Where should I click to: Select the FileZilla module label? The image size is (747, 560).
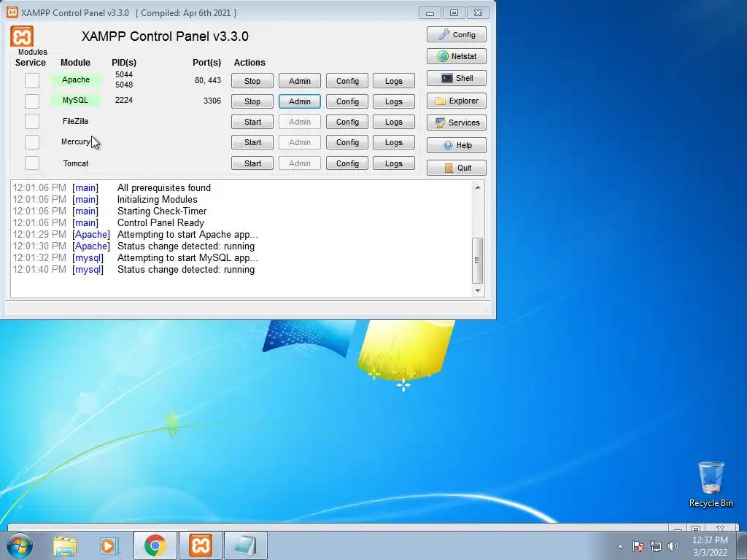pos(75,121)
